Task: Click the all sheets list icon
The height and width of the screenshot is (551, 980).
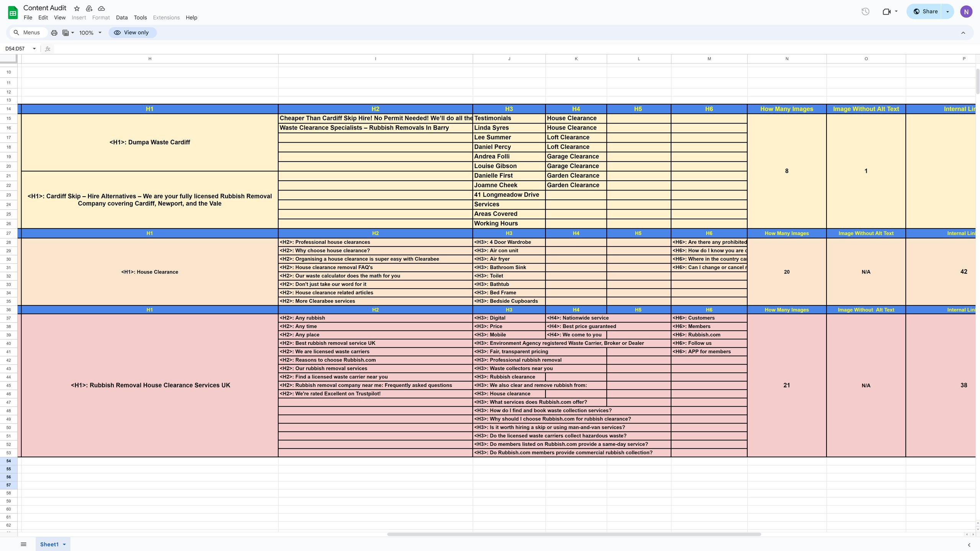Action: (x=23, y=544)
